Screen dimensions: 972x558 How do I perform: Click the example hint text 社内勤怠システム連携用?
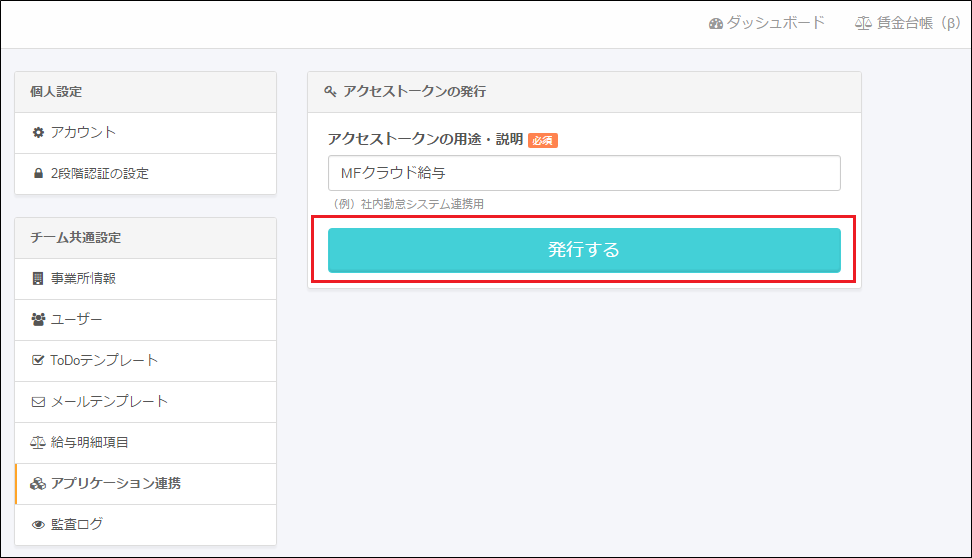click(x=422, y=204)
